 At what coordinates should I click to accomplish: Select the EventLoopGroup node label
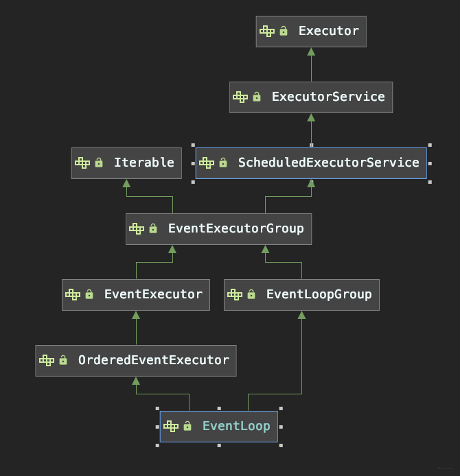pos(319,294)
